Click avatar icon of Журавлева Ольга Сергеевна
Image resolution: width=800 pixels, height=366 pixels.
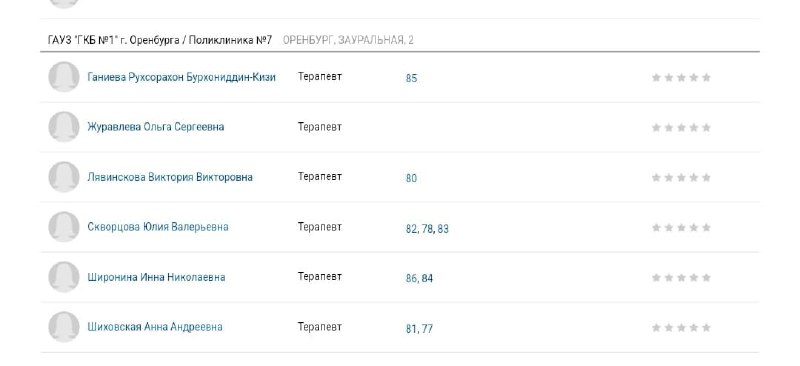(64, 127)
